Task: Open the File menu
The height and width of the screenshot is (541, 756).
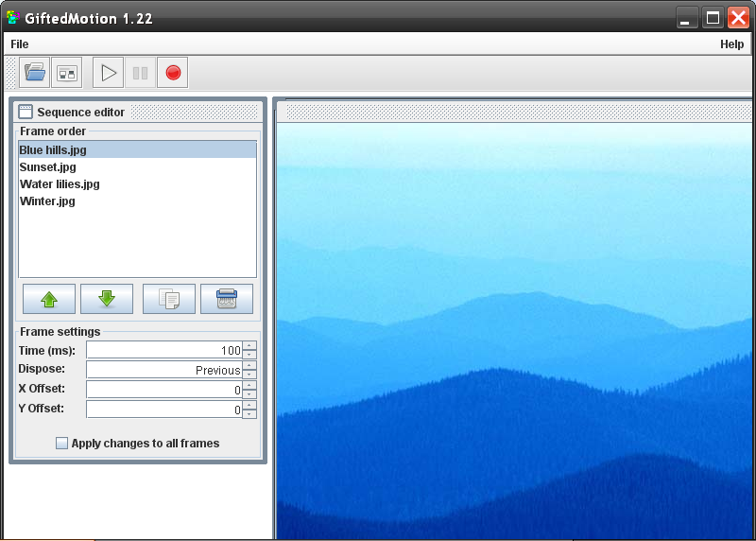Action: 20,44
